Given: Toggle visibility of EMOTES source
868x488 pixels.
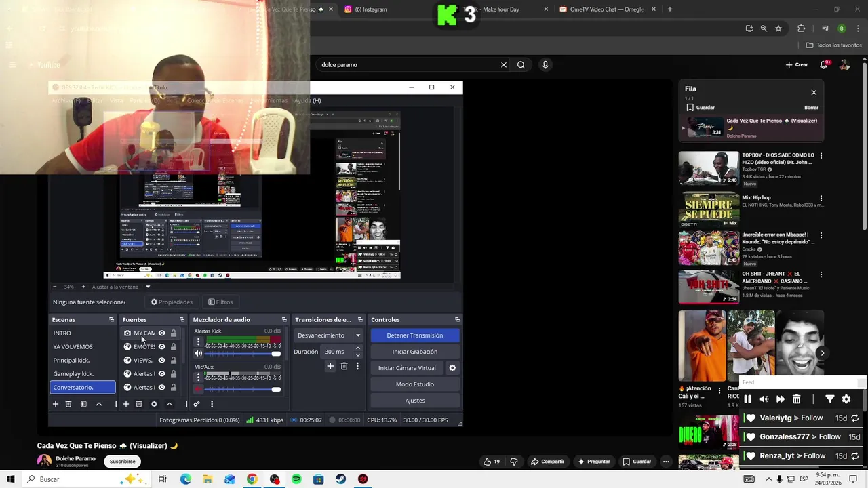Looking at the screenshot, I should 161,347.
